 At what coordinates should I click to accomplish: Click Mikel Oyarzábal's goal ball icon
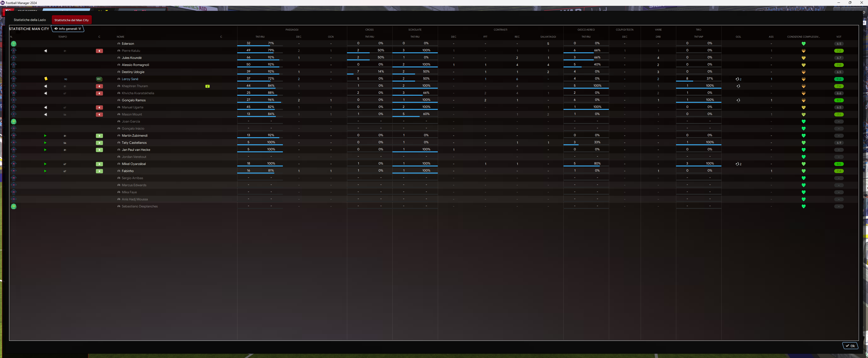[x=737, y=164]
